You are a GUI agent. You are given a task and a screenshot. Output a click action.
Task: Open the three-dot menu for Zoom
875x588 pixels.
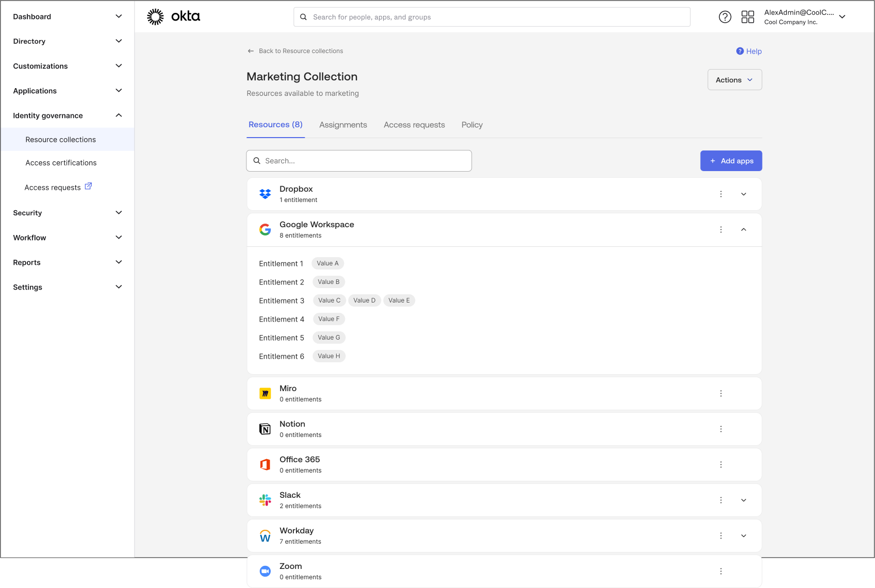tap(721, 571)
